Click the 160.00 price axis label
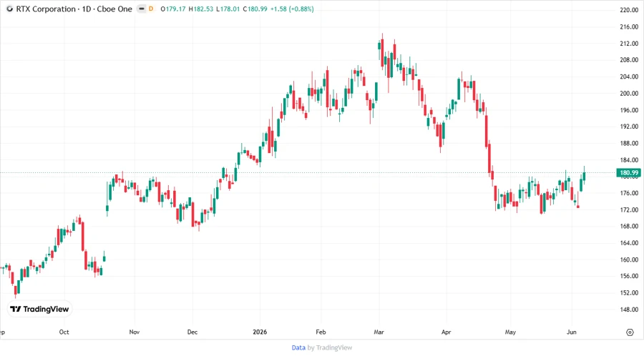The image size is (644, 356). pos(629,259)
